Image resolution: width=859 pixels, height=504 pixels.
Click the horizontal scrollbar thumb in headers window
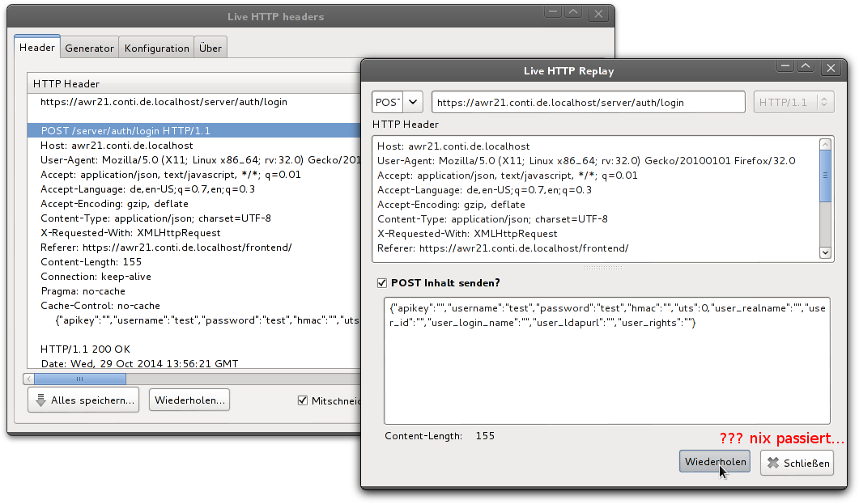click(x=80, y=379)
